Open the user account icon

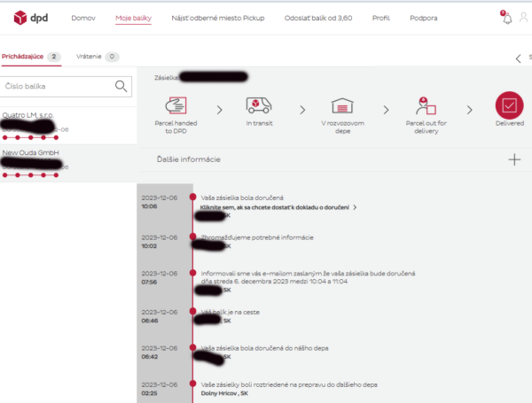tap(523, 19)
